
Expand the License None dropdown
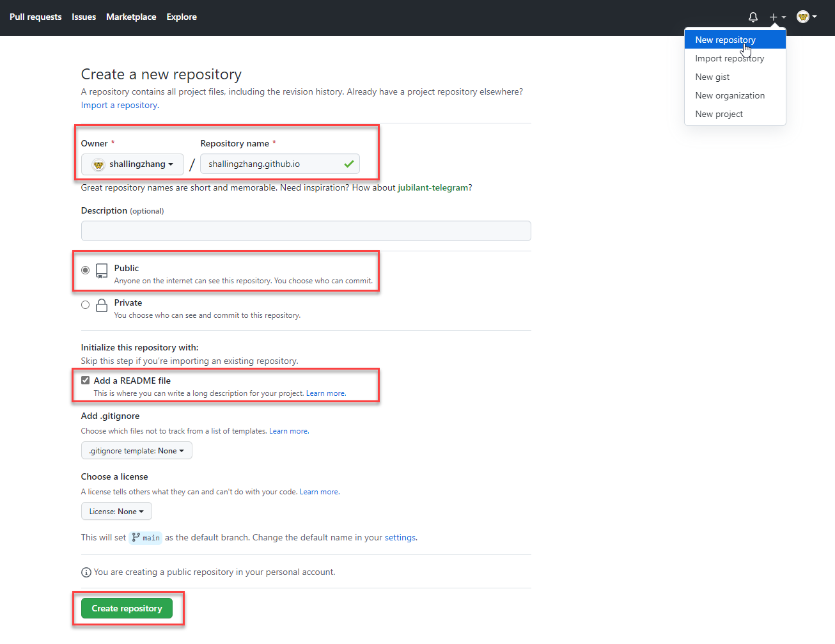[x=116, y=512]
